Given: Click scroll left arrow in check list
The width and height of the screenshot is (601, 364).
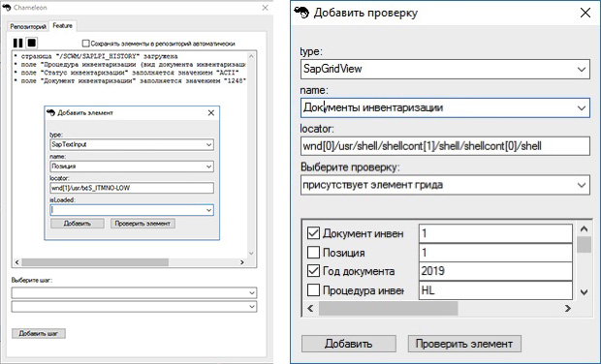Looking at the screenshot, I should (310, 309).
